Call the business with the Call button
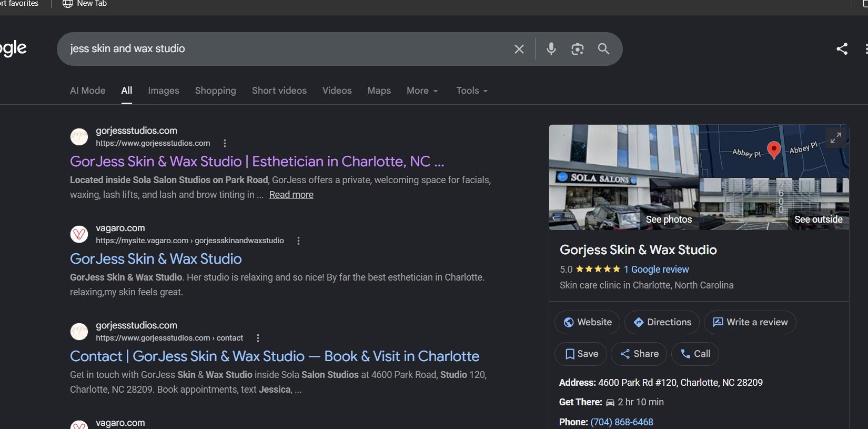This screenshot has width=868, height=429. click(x=695, y=354)
